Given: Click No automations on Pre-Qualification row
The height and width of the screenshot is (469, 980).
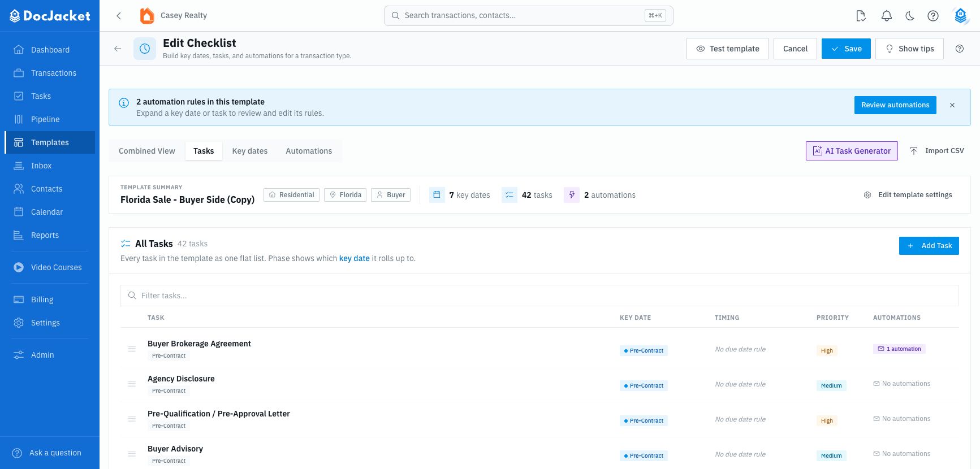Looking at the screenshot, I should coord(902,419).
